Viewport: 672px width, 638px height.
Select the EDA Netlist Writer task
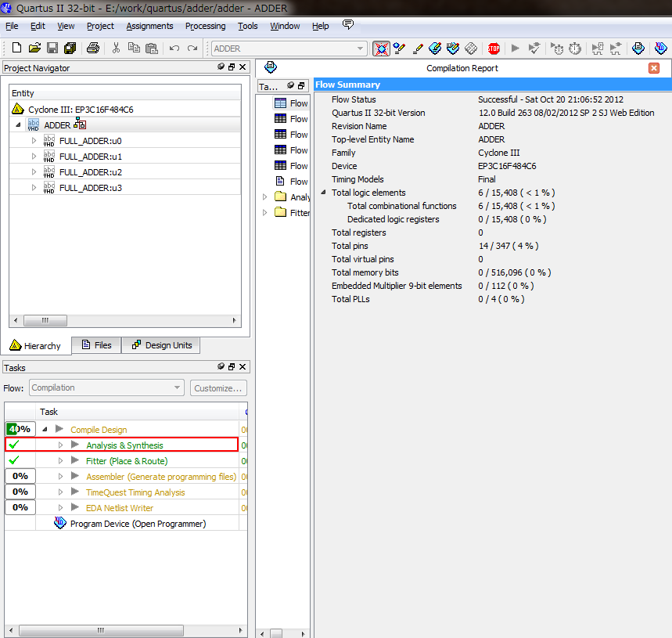tap(120, 507)
